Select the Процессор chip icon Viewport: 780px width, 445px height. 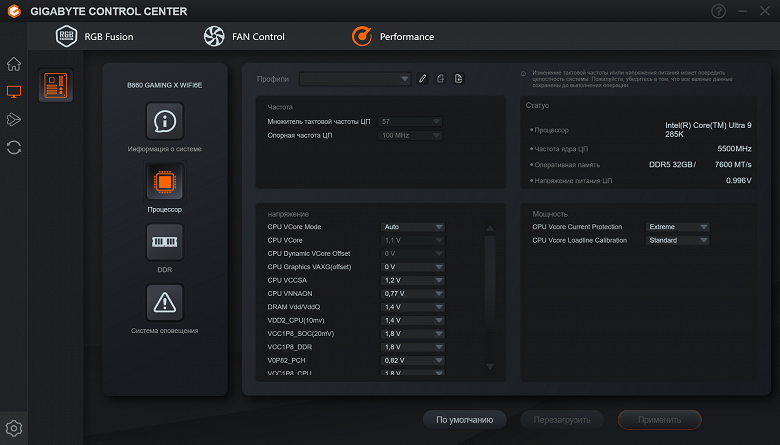tap(165, 181)
